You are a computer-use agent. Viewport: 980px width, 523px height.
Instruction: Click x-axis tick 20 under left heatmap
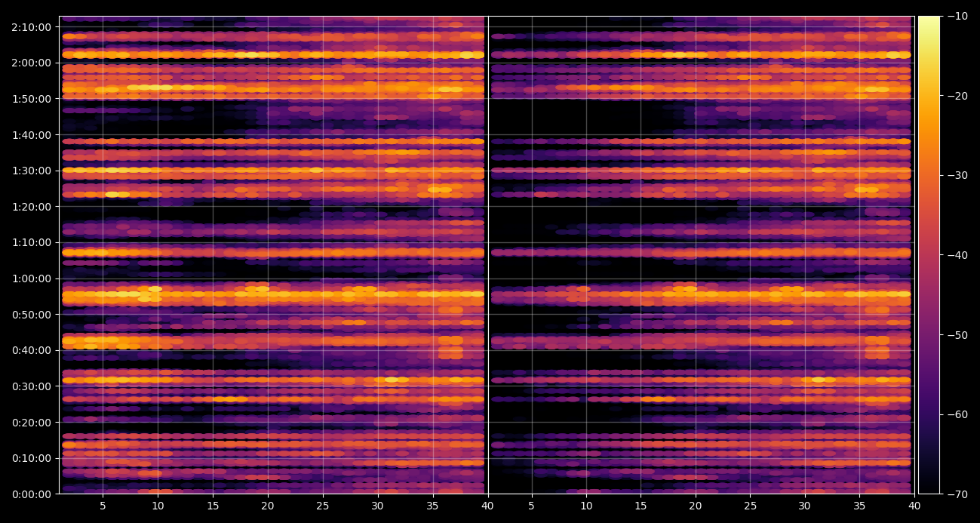pos(267,506)
